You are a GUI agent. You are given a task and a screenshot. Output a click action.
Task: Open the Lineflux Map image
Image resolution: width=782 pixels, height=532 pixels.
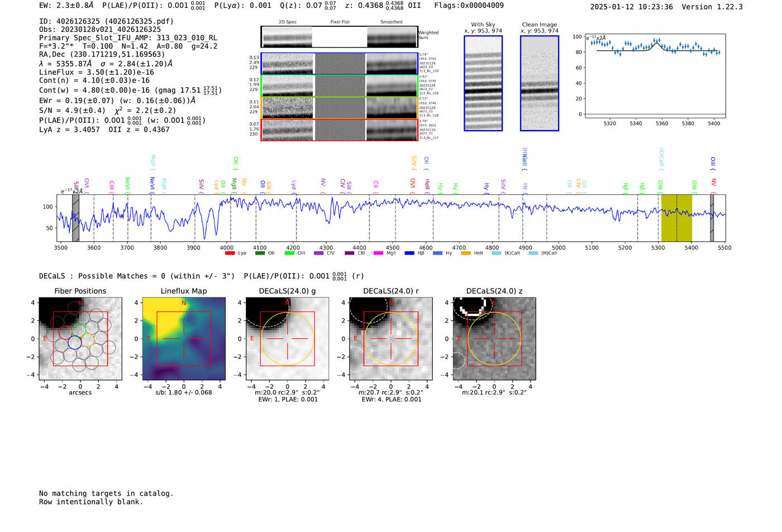point(184,339)
